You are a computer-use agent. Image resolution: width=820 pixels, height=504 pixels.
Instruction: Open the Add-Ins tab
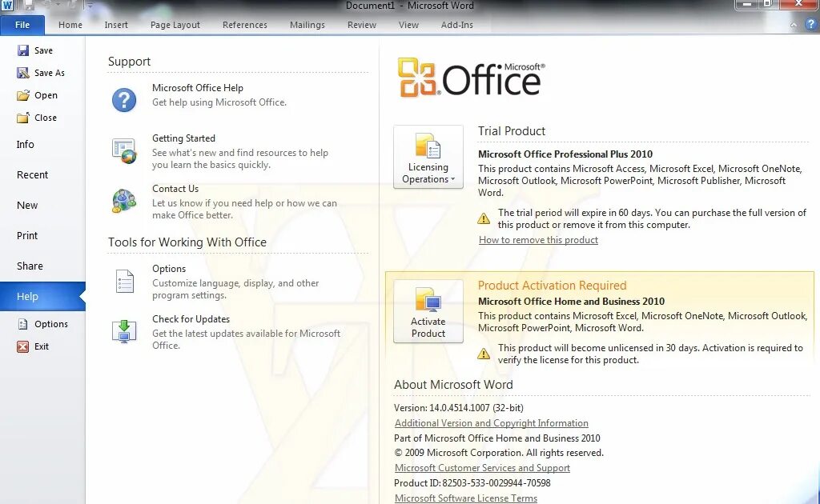pyautogui.click(x=457, y=25)
